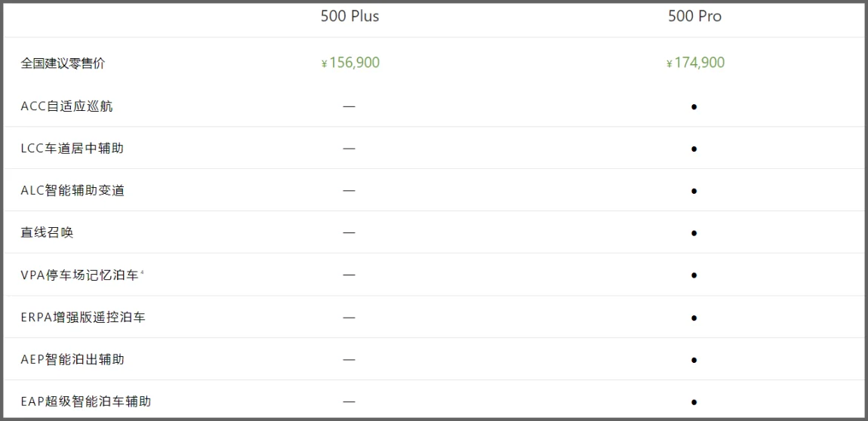Viewport: 868px width, 421px height.
Task: Click the ACC自适应巡航 feature label
Action: (x=67, y=106)
